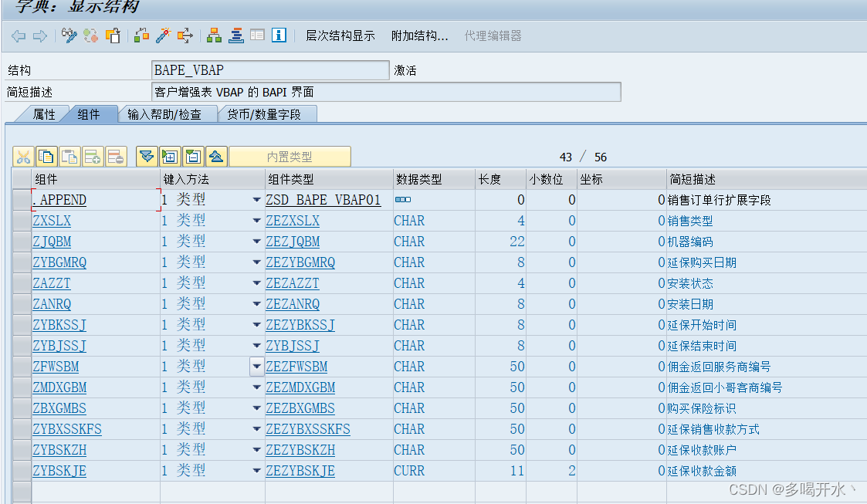
Task: Open the ZSD_BAPE_VBAP01 component type link
Action: click(x=323, y=199)
